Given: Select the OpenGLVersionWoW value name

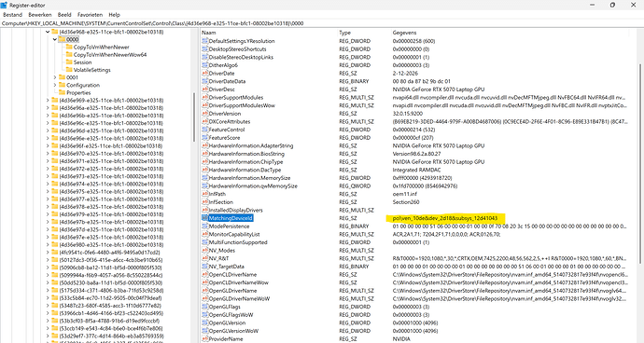Looking at the screenshot, I should (x=233, y=331).
